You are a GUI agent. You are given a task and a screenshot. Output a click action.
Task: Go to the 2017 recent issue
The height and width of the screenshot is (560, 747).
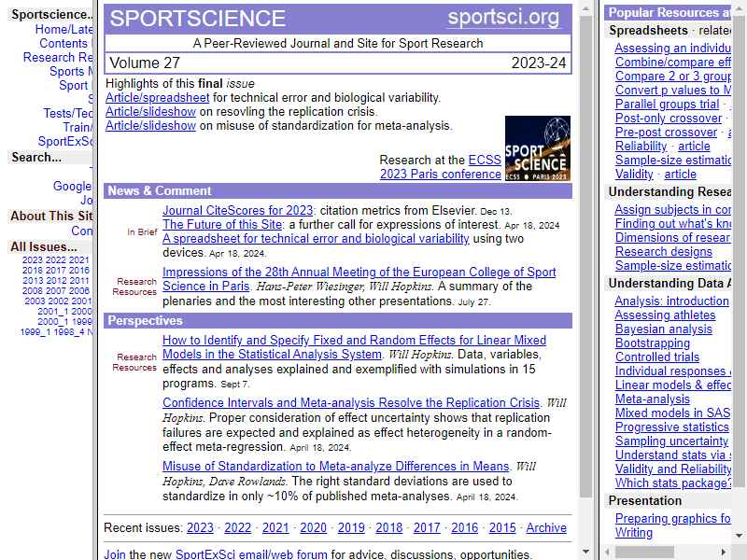click(x=427, y=528)
